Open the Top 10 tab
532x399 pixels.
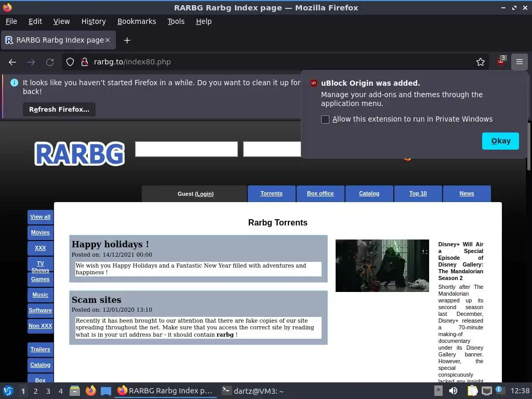tap(418, 193)
